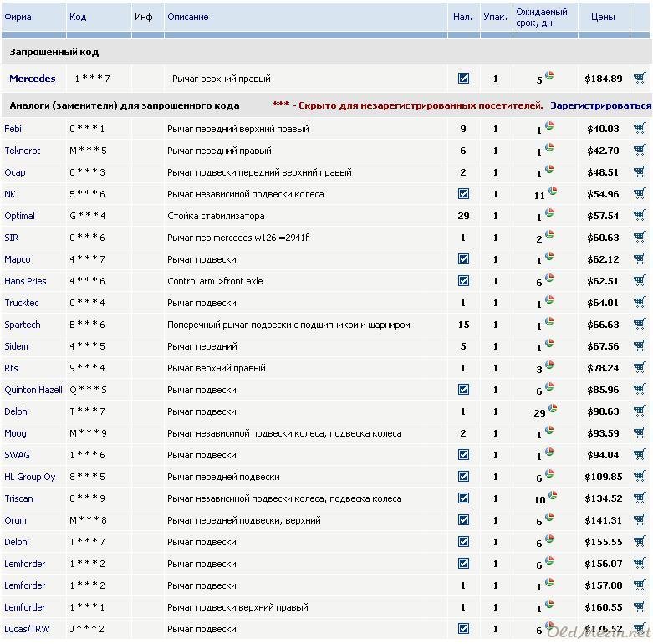Open delivery pie chart for NK row
Screen dimensions: 653x644
pyautogui.click(x=553, y=191)
